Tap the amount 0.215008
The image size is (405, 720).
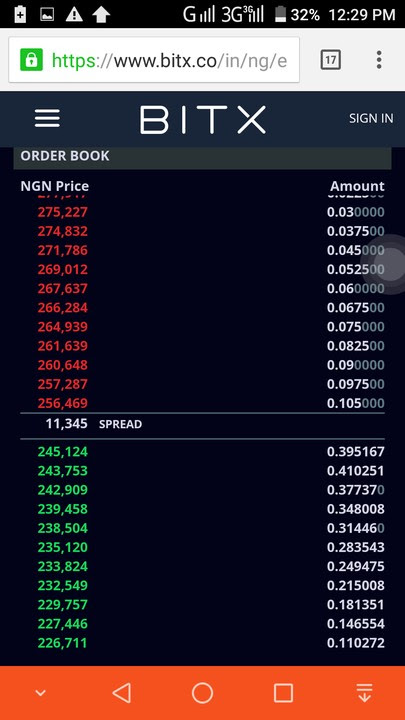tap(356, 586)
